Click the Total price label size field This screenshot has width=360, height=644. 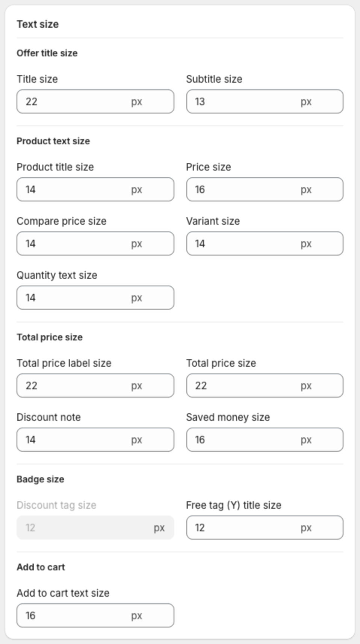click(95, 385)
